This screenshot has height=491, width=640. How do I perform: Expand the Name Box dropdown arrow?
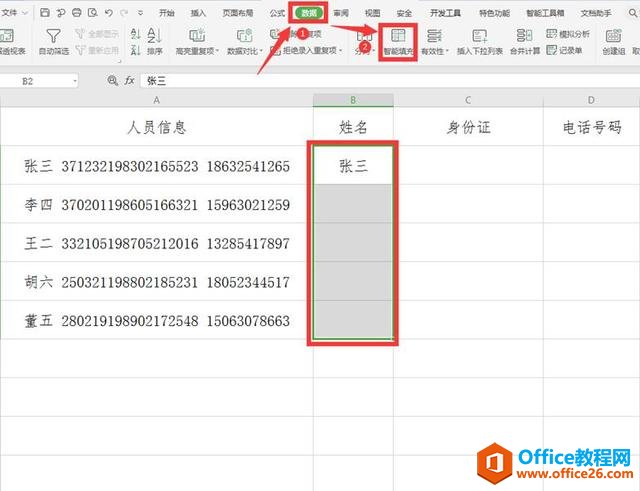[x=75, y=81]
